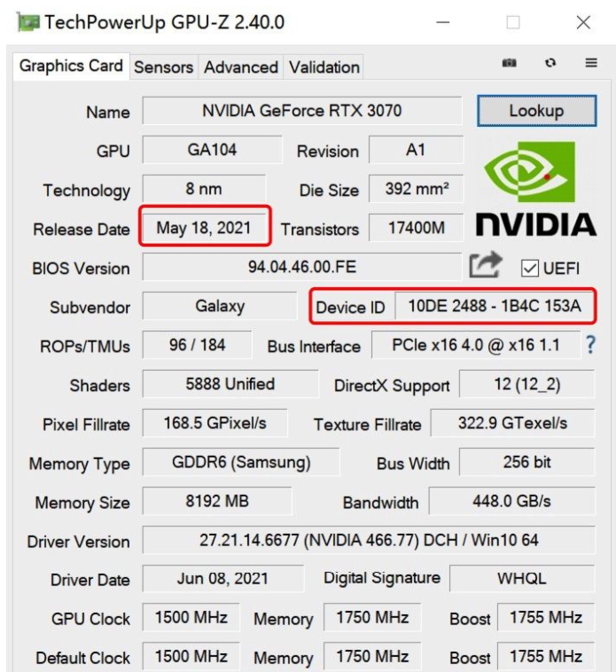Click the Name field showing RTX 3070
616x672 pixels.
point(301,111)
